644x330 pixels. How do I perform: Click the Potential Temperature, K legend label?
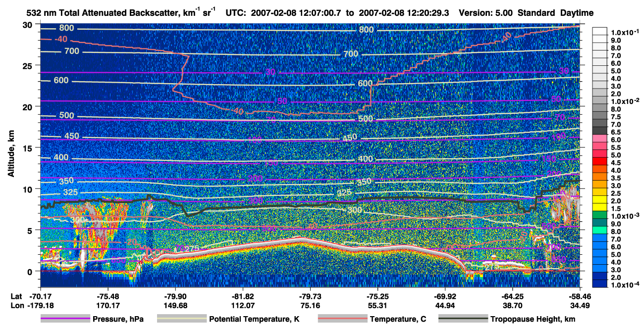click(x=254, y=319)
